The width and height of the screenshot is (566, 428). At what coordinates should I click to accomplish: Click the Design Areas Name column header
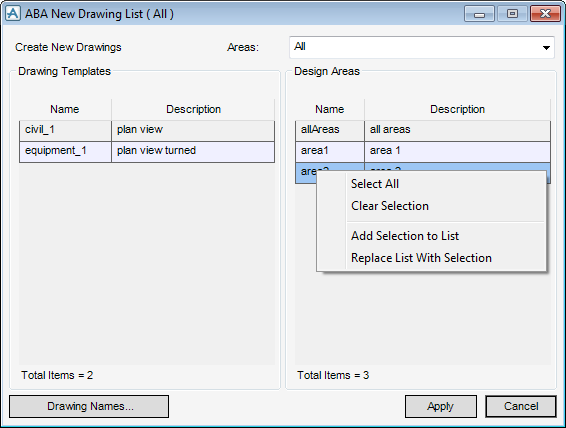click(330, 109)
